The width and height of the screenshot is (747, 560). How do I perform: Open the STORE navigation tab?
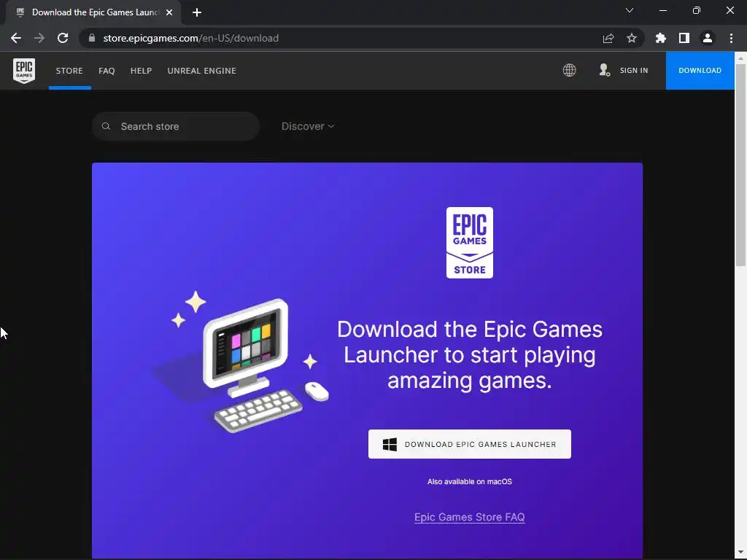[x=69, y=71]
